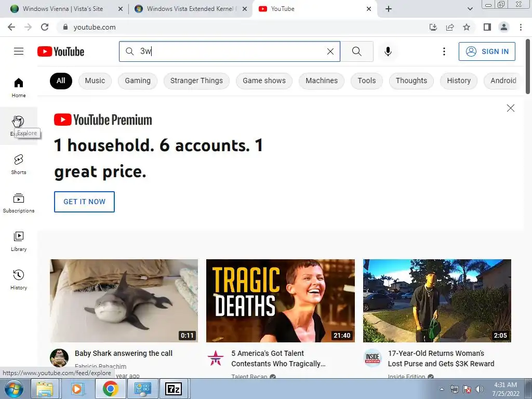This screenshot has width=532, height=399.
Task: Switch to Windows Vienna | Vista's Site tab
Action: point(62,9)
